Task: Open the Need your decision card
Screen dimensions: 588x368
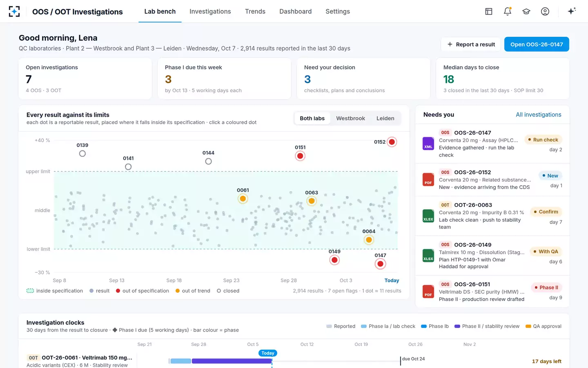Action: (x=363, y=79)
